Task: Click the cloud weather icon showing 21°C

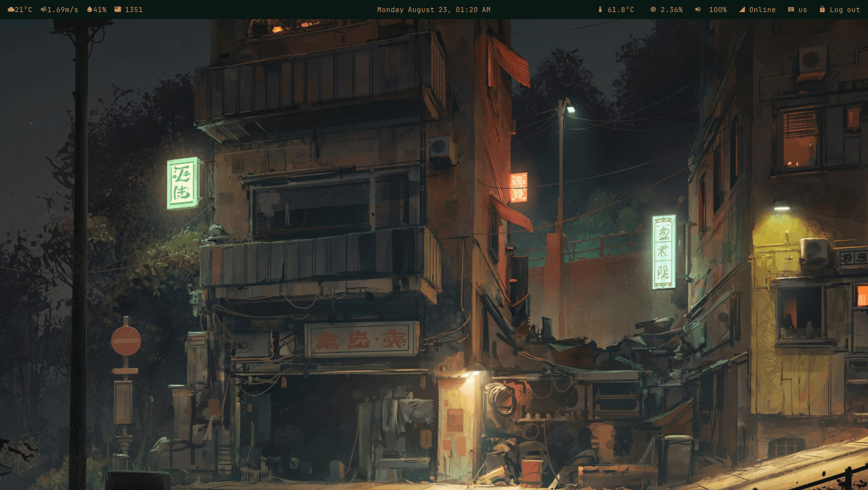Action: (11, 10)
